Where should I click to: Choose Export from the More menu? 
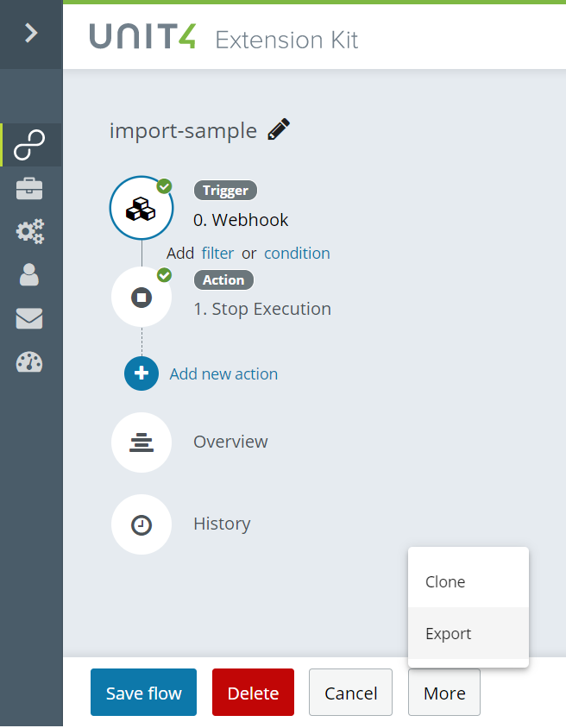pos(469,633)
